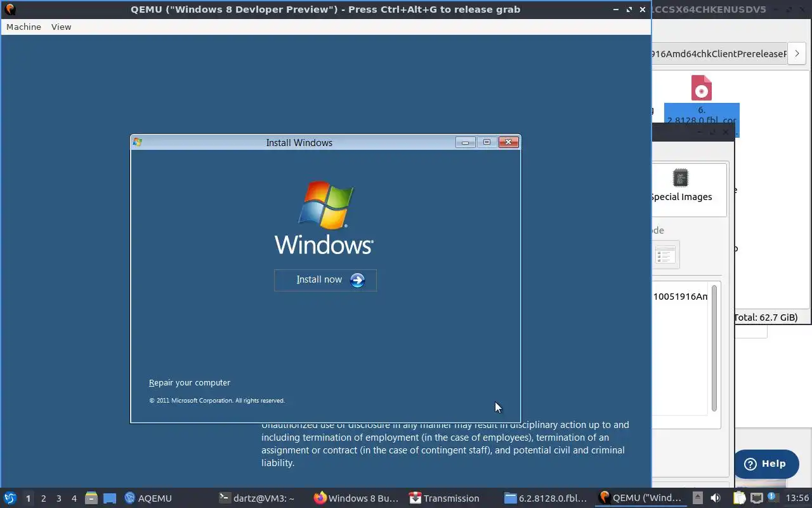This screenshot has height=508, width=812.
Task: Select the ISO disc image file icon
Action: 702,88
